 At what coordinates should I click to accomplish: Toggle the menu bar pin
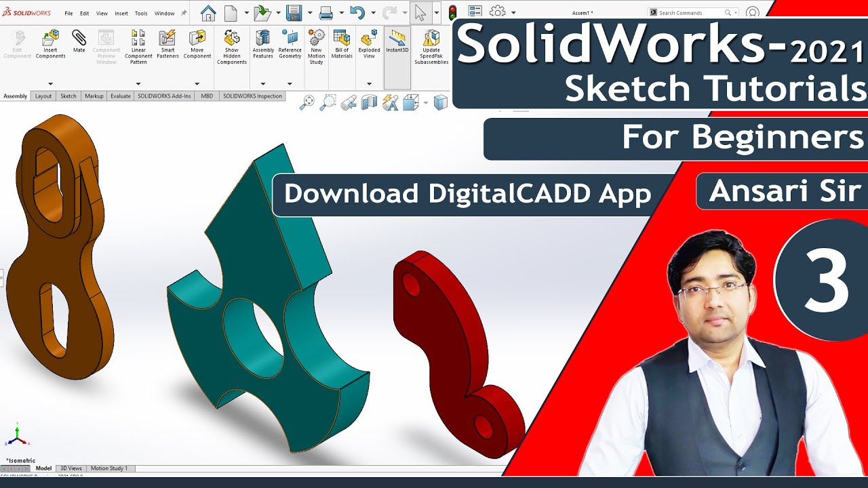[x=184, y=13]
